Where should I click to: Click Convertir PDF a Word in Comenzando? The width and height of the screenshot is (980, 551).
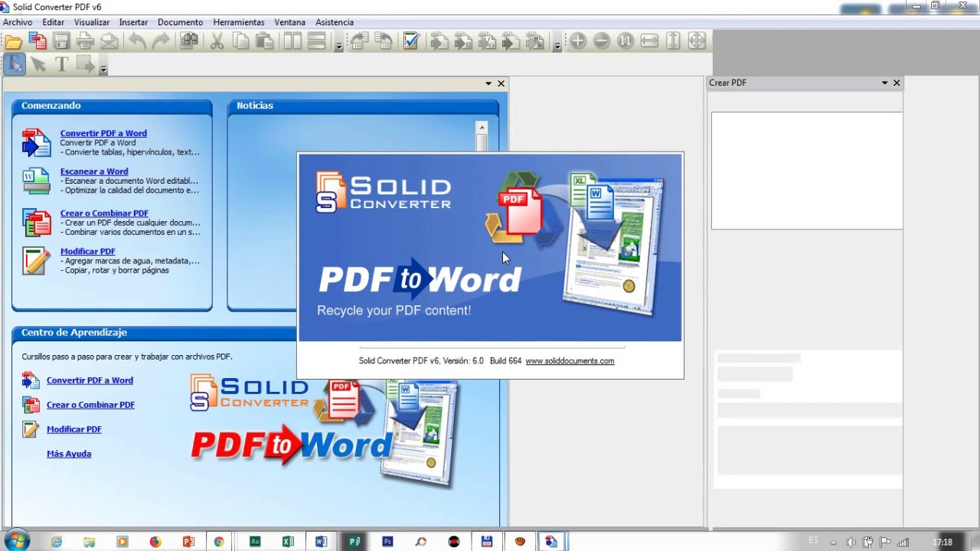[103, 133]
